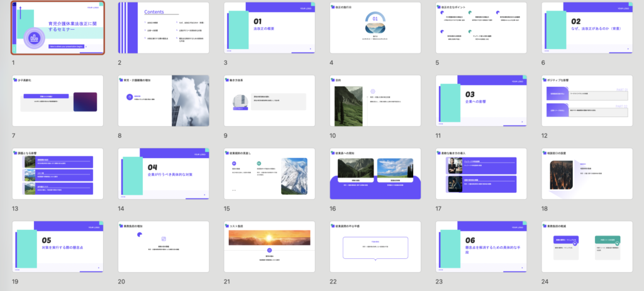Select the 相談窓口の設置 slide thumbnail

(x=587, y=174)
